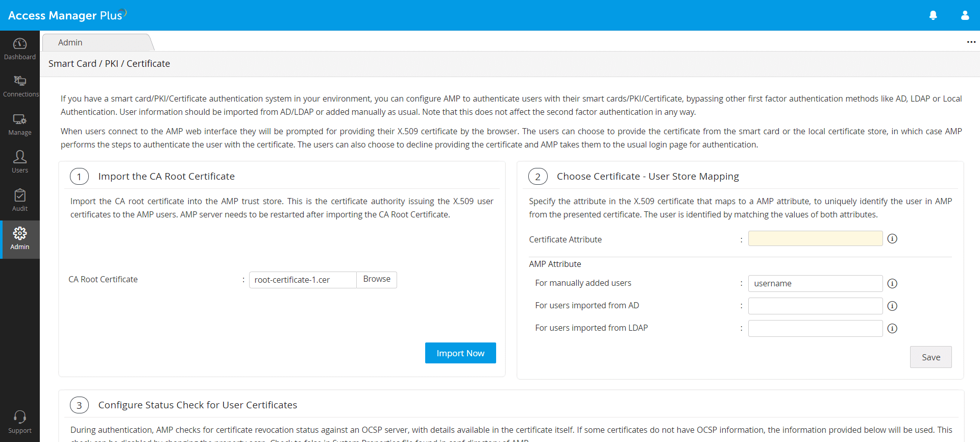Image resolution: width=980 pixels, height=442 pixels.
Task: Save the certificate user store mapping
Action: click(930, 357)
